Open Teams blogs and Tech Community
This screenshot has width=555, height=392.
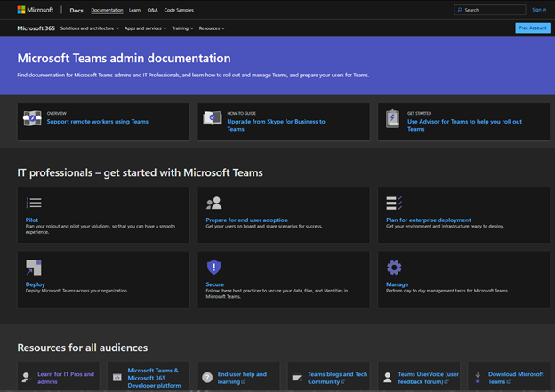tap(337, 378)
